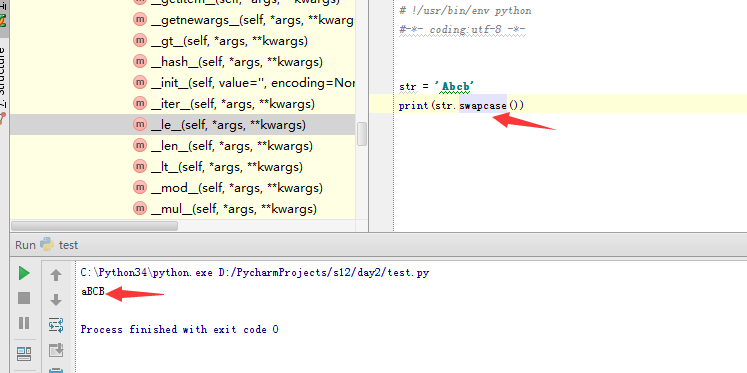
Task: Select __gt__(self, *args, **kwargs) entry
Action: pos(229,41)
